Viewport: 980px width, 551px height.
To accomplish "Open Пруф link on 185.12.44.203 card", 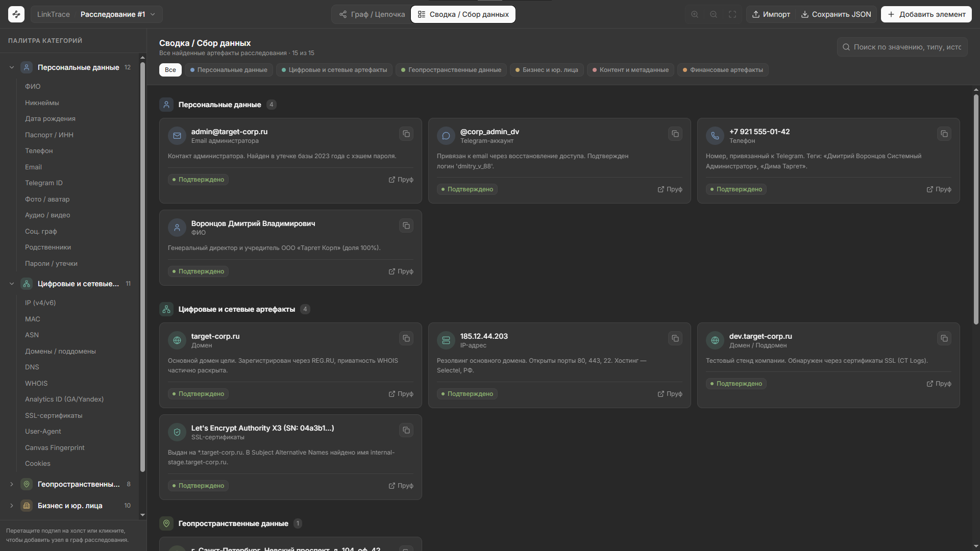I will point(670,394).
